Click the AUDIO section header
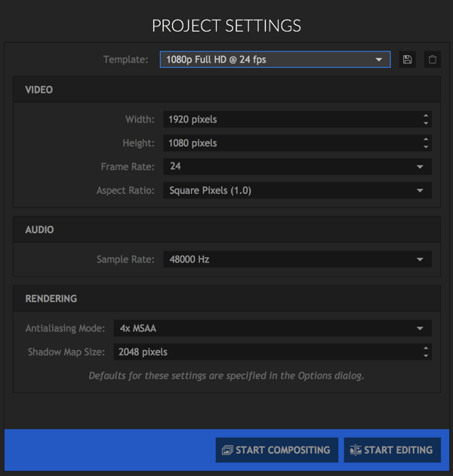 (226, 229)
